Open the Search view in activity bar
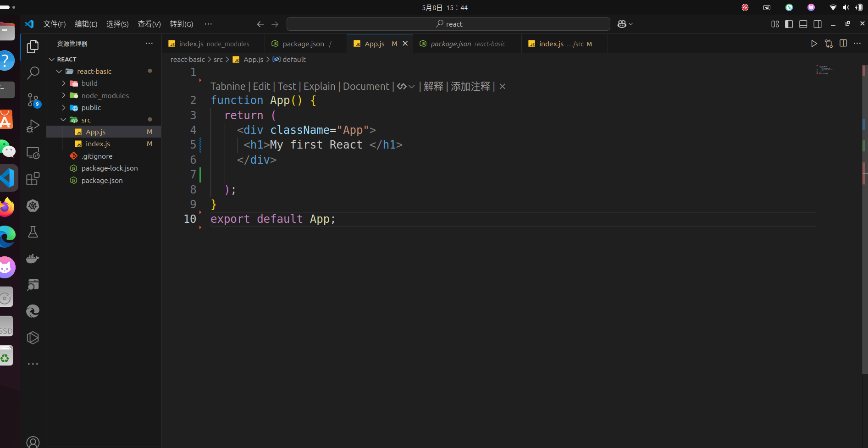This screenshot has height=448, width=868. coord(33,73)
